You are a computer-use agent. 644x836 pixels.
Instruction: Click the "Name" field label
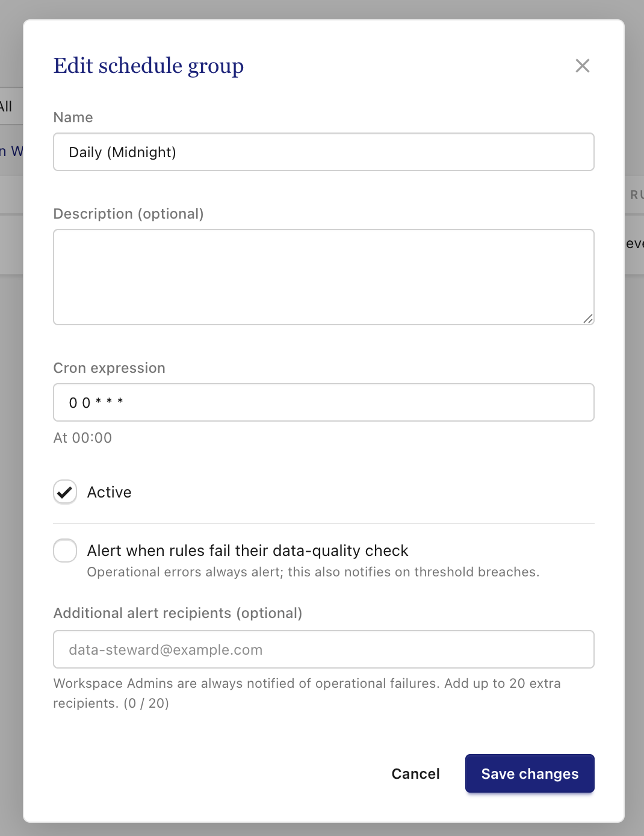click(x=73, y=117)
